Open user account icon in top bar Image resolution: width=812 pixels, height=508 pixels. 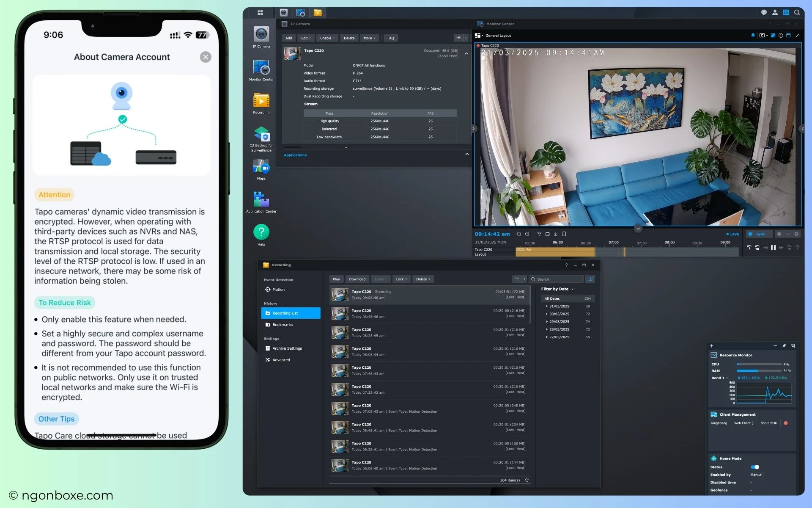pyautogui.click(x=775, y=12)
